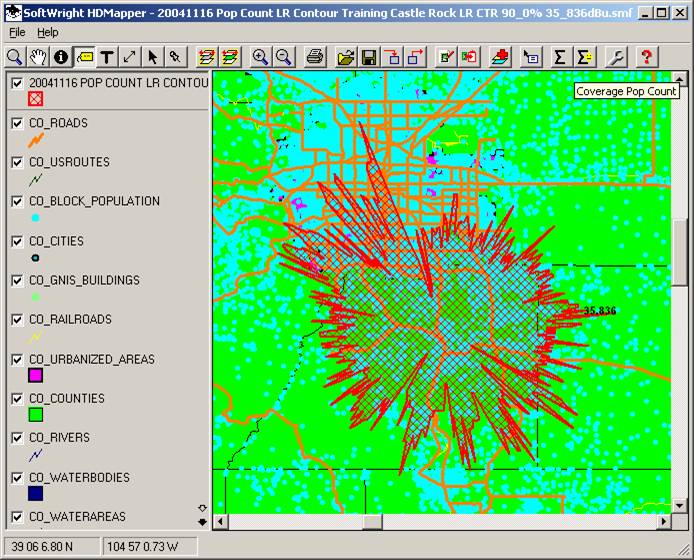Move layer down with solid arrow
694x560 pixels.
click(202, 522)
